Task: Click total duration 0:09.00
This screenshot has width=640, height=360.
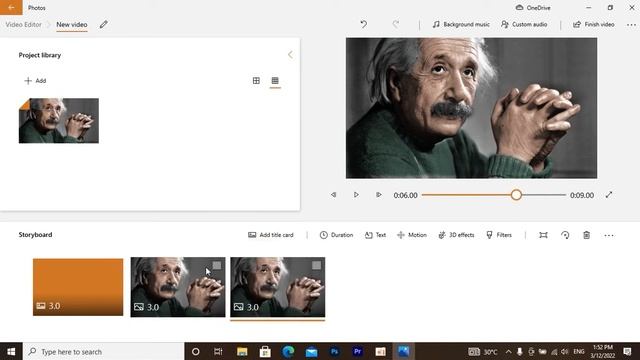Action: pos(582,195)
